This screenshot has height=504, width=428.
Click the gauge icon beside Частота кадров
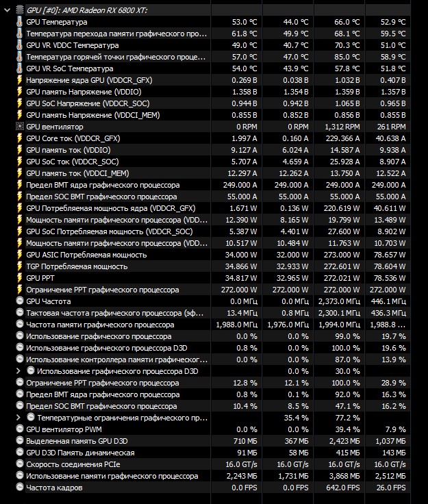(20, 487)
